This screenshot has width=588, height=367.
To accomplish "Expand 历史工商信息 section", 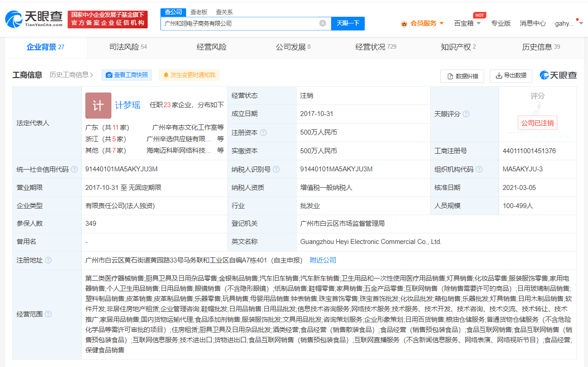I will coord(71,75).
